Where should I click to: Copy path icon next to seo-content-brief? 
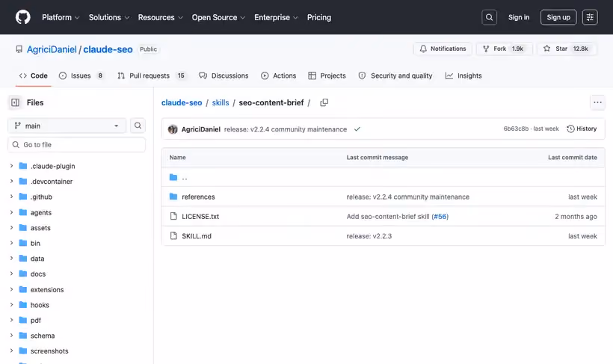(324, 102)
